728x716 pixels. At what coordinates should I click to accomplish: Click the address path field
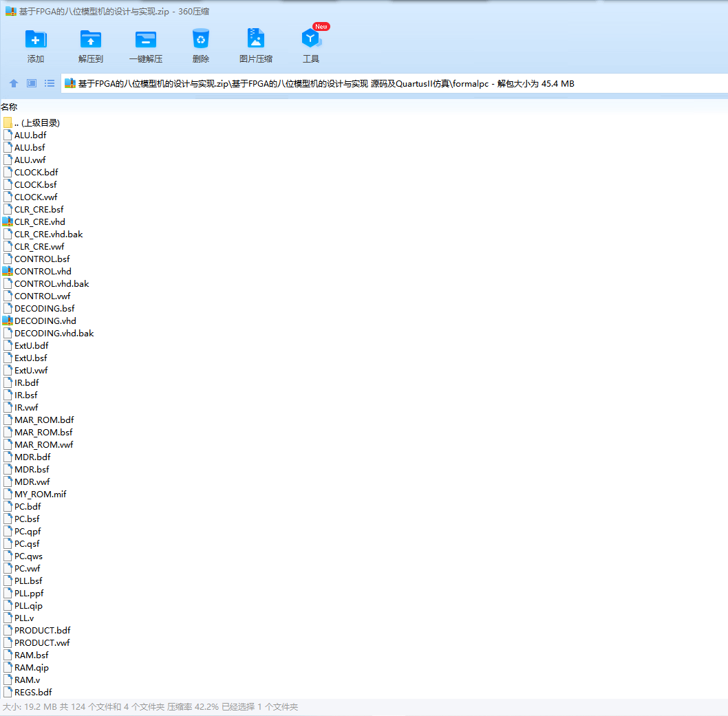pyautogui.click(x=394, y=83)
